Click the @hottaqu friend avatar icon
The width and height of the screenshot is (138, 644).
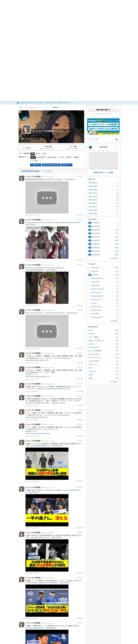(90, 275)
